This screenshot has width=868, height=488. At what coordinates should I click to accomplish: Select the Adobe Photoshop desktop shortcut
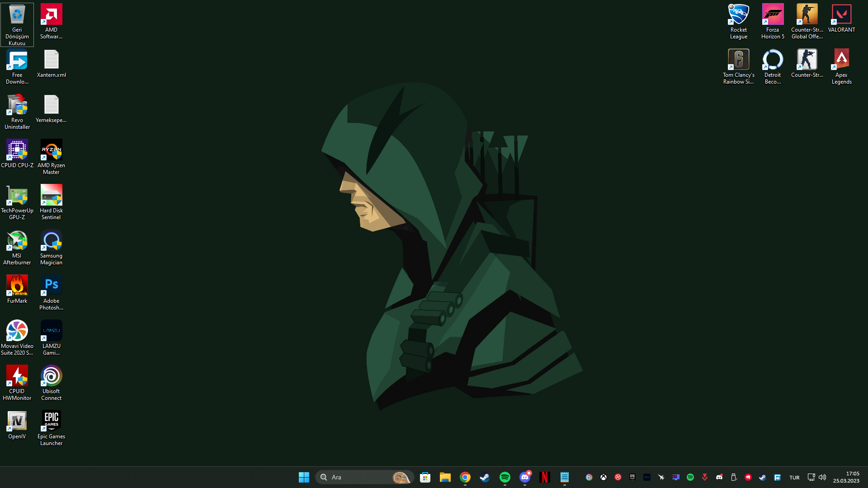click(51, 292)
